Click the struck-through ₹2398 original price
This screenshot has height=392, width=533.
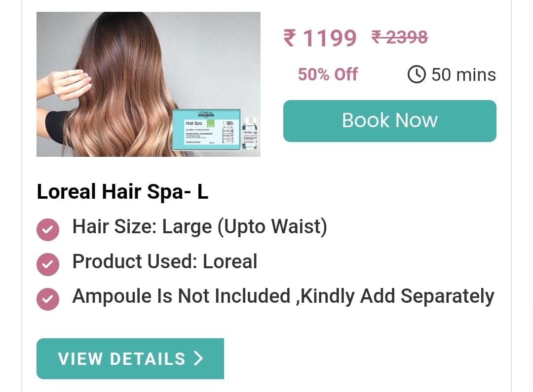pos(400,36)
